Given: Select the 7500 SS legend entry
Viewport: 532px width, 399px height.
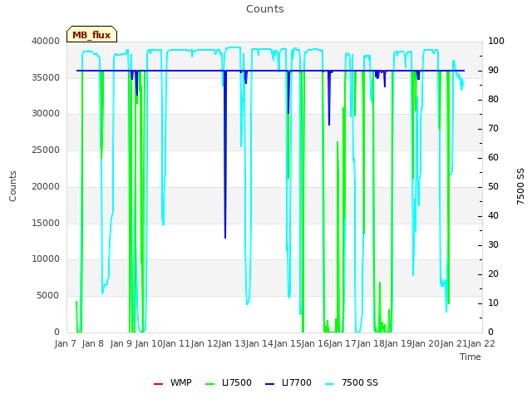Looking at the screenshot, I should tap(352, 382).
